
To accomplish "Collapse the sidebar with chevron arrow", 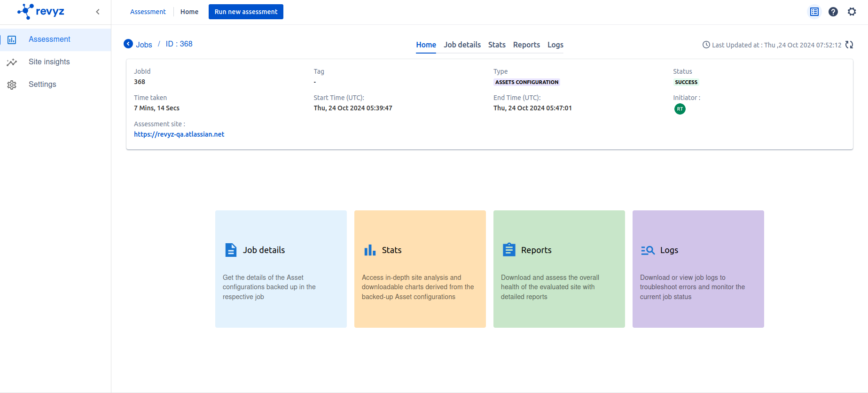I will (98, 12).
